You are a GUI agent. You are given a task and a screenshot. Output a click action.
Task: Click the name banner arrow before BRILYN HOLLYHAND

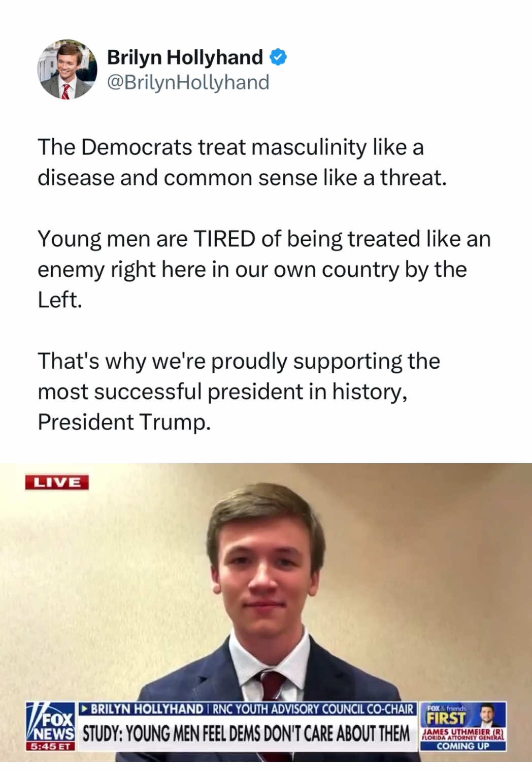tap(85, 709)
